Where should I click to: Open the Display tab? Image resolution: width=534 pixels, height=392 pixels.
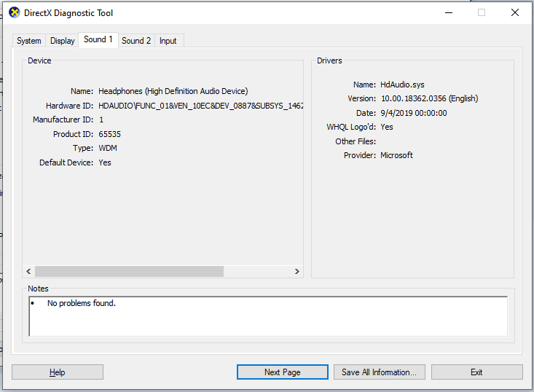tap(63, 41)
